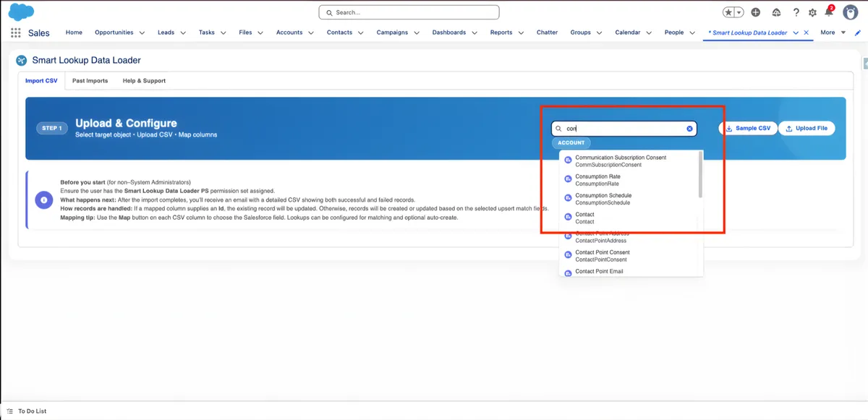Expand the Files tab dropdown
Image resolution: width=868 pixels, height=420 pixels.
pos(259,33)
